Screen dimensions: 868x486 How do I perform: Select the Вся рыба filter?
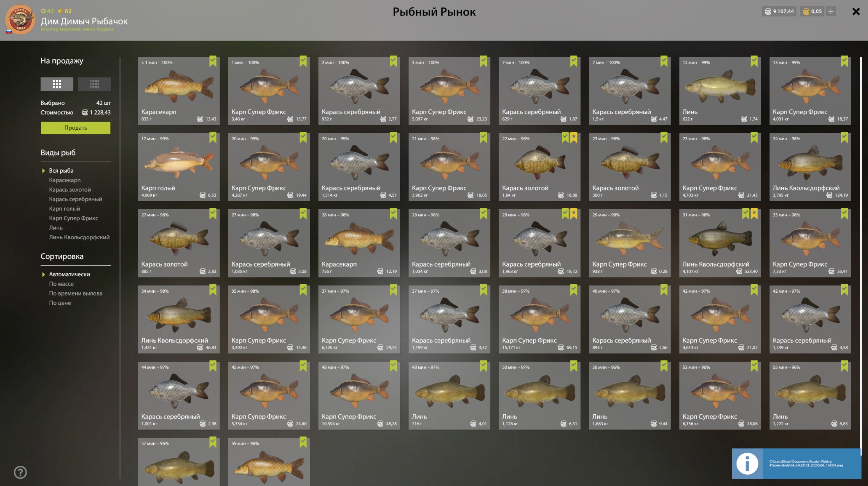[x=61, y=170]
